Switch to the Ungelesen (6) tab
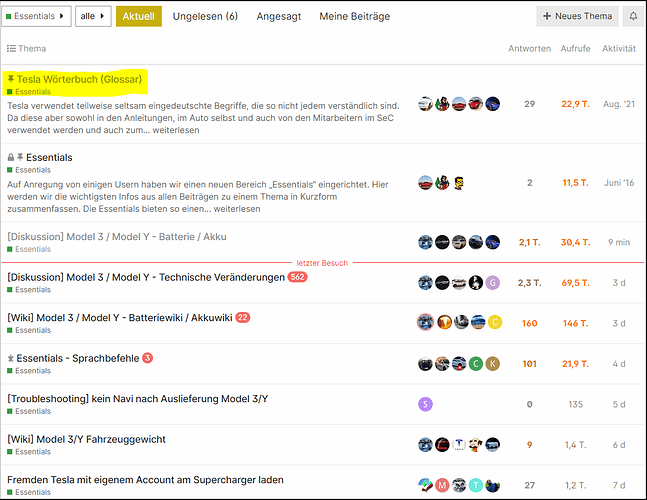The width and height of the screenshot is (647, 500). [x=205, y=16]
